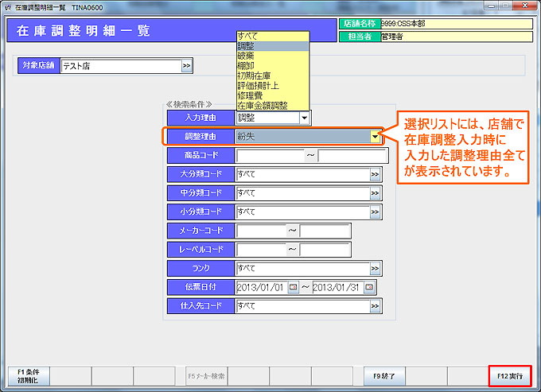541x392 pixels.
Task: Click the 商品コード end input field
Action: point(352,156)
